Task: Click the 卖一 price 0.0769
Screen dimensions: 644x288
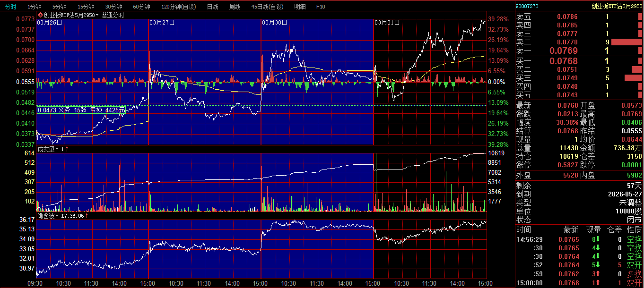Action: pyautogui.click(x=563, y=51)
